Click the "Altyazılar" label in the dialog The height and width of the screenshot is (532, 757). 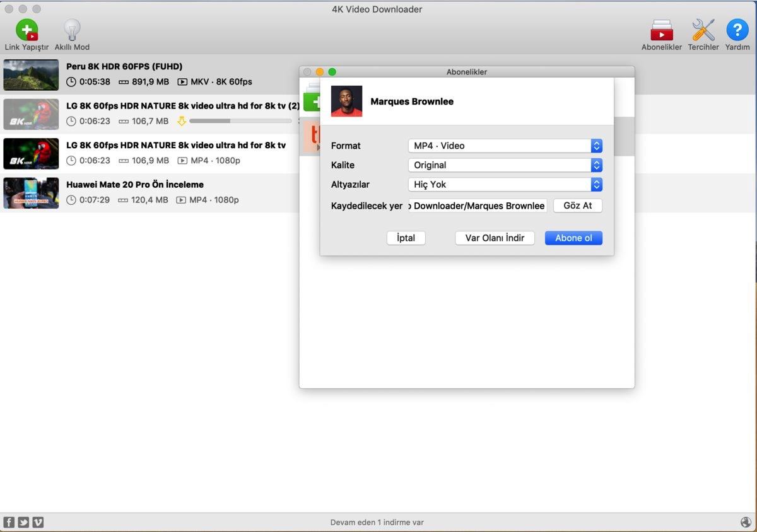350,185
